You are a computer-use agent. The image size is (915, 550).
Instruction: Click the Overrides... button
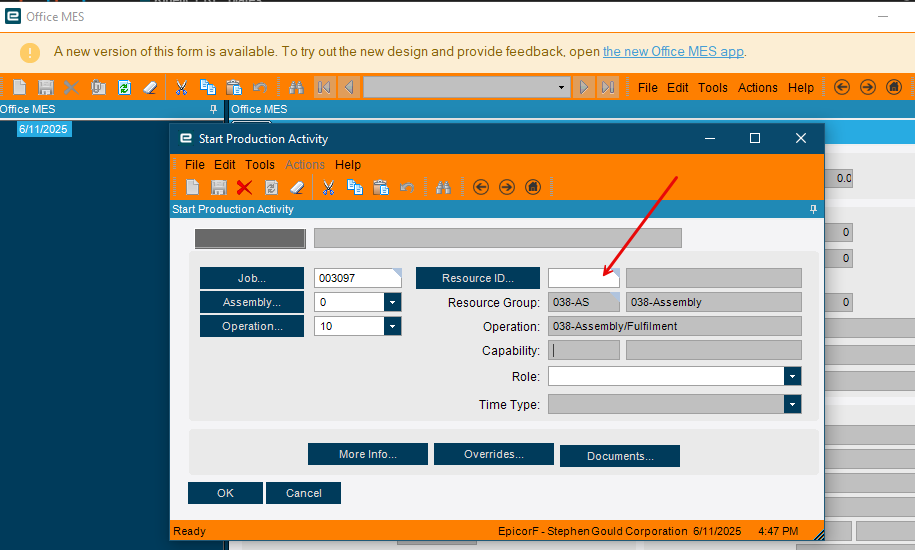pos(494,454)
